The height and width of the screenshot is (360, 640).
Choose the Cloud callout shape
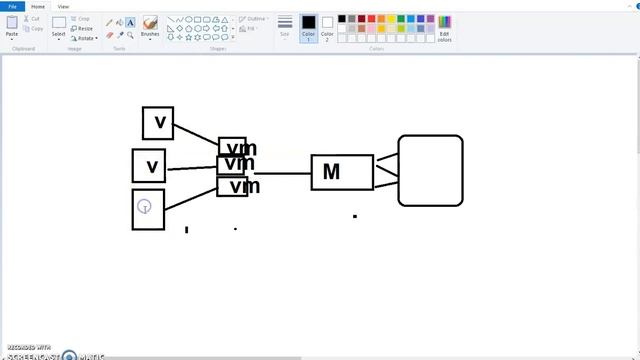tap(224, 37)
